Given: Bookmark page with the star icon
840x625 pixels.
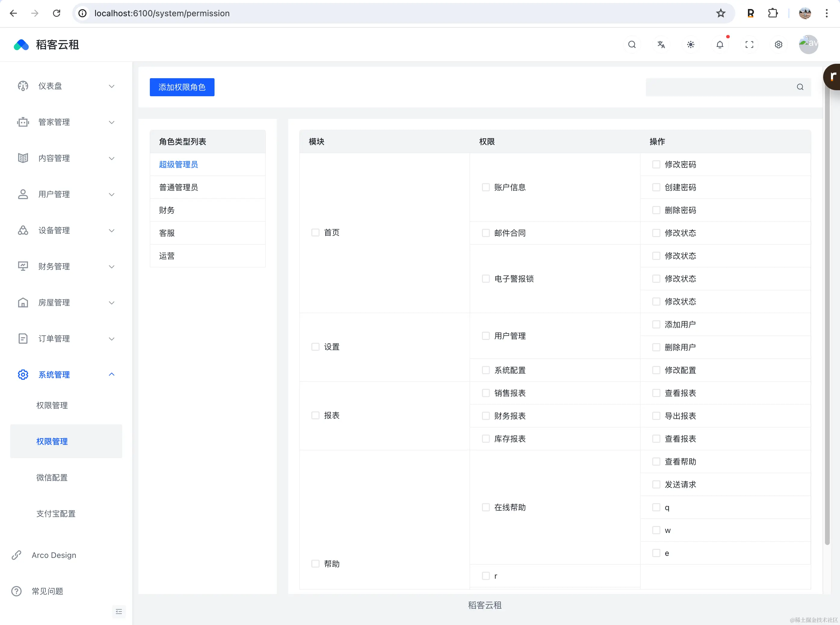Looking at the screenshot, I should (x=721, y=13).
